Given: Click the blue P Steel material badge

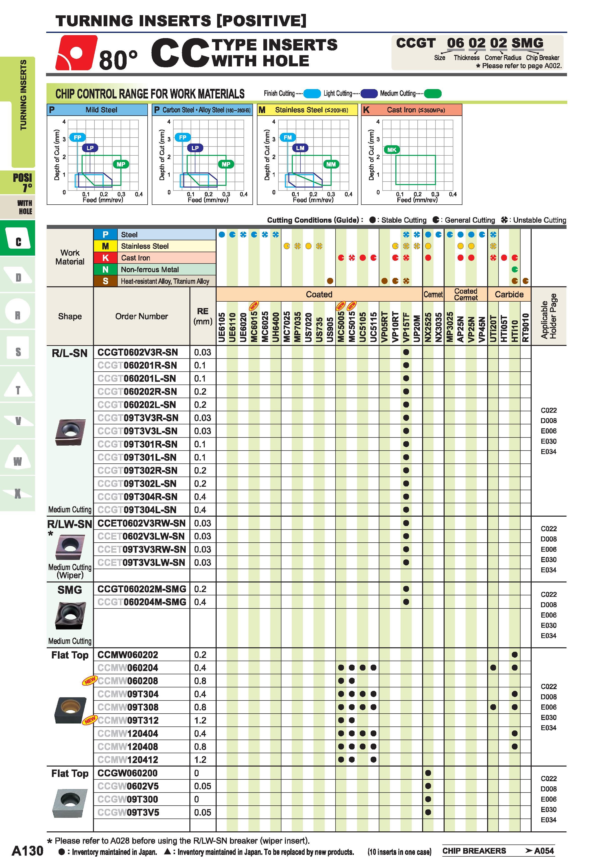Looking at the screenshot, I should pos(105,234).
